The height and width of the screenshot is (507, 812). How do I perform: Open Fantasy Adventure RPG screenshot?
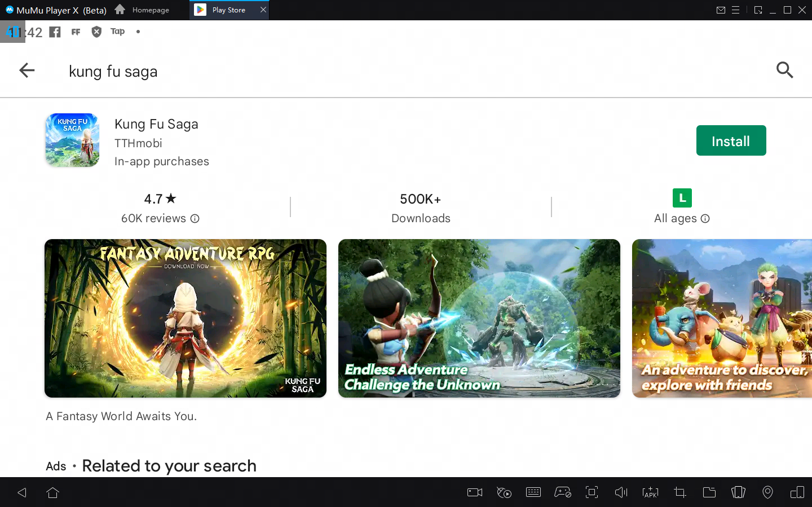pos(186,319)
